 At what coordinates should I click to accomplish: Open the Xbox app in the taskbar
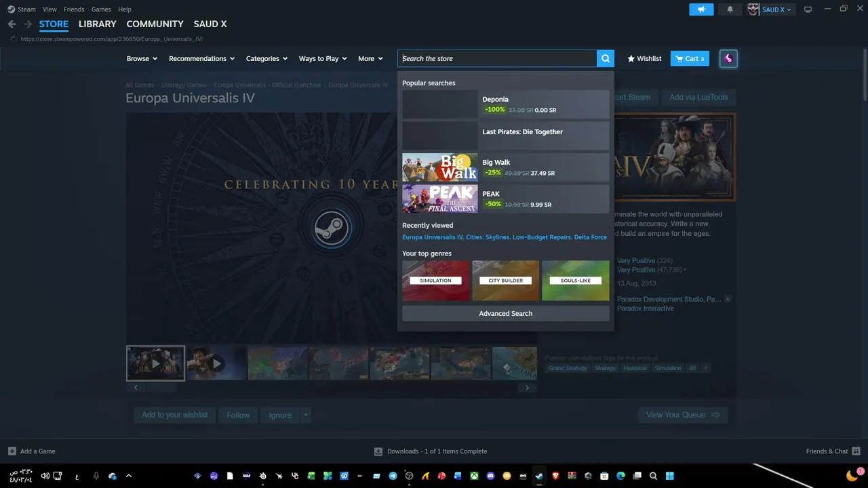(474, 476)
